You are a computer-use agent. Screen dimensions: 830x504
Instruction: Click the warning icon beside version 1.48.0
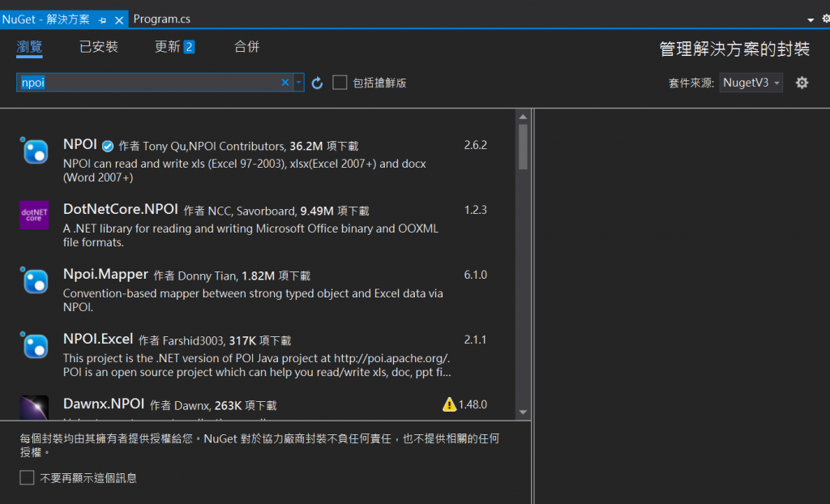coord(449,404)
